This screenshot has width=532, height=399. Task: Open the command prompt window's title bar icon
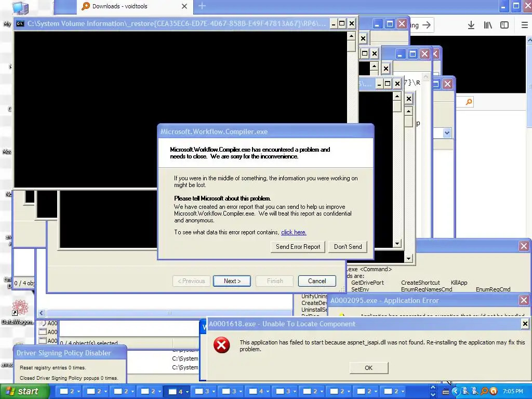click(x=20, y=23)
